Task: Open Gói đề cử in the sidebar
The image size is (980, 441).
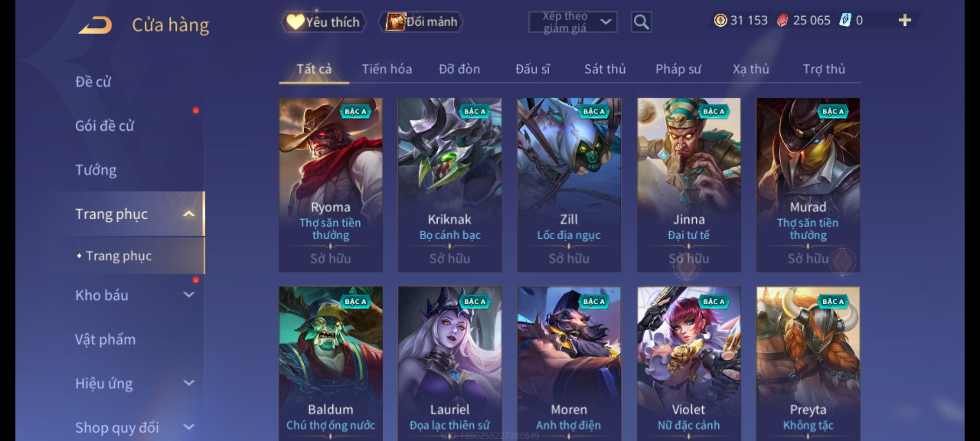Action: [x=105, y=126]
